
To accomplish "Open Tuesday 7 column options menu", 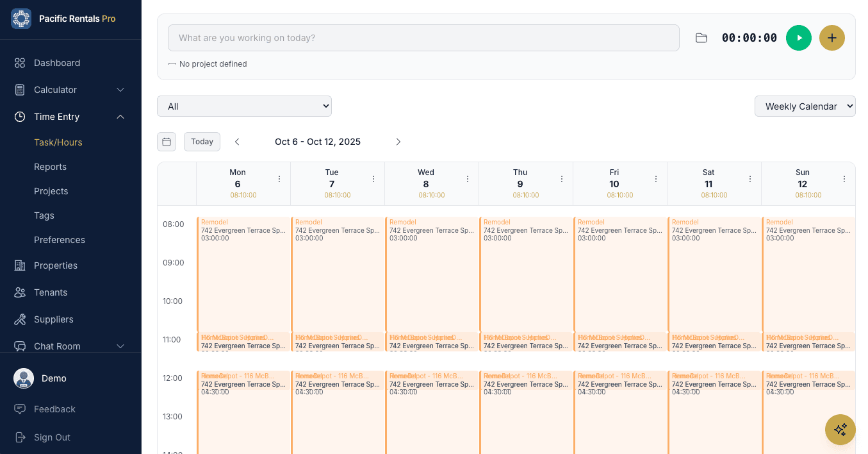I will (373, 179).
